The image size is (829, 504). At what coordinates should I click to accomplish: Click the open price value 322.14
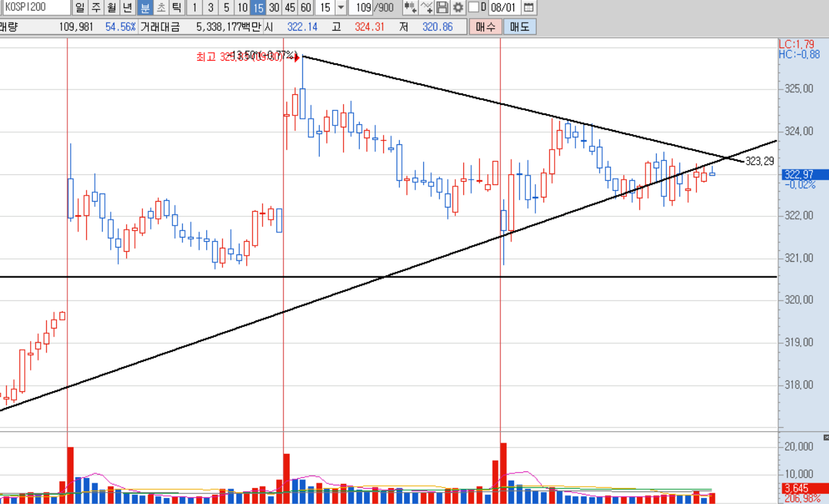coord(302,27)
